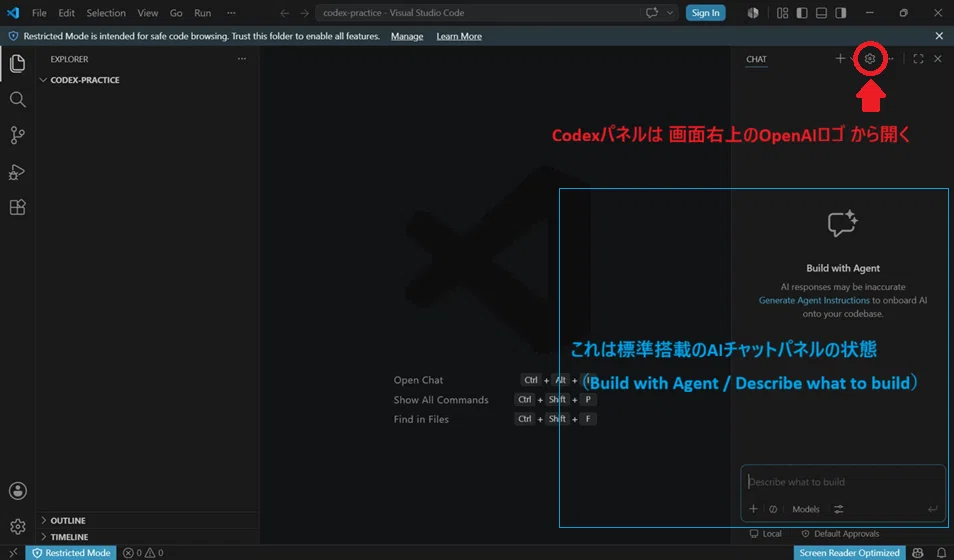
Task: Open the Customize Layout control
Action: point(782,13)
